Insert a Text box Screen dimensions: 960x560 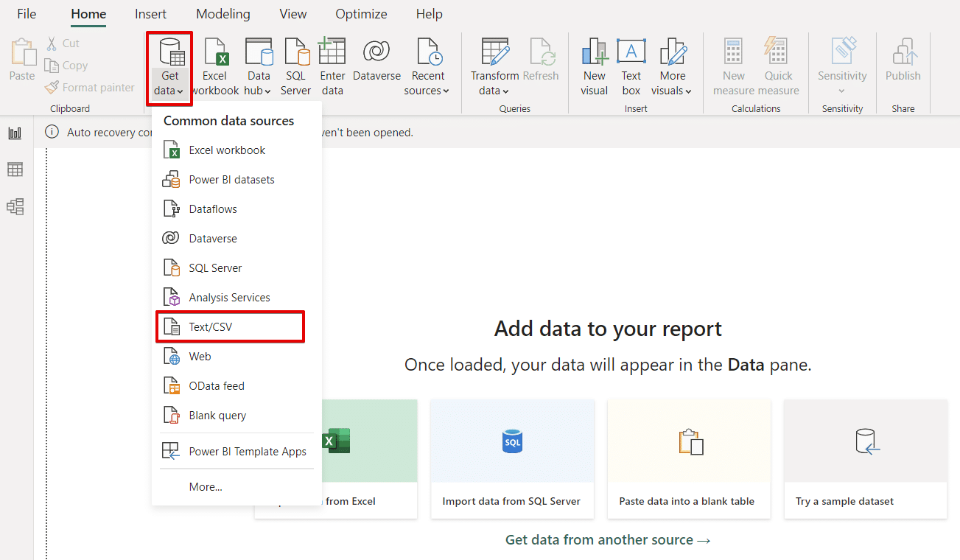631,66
